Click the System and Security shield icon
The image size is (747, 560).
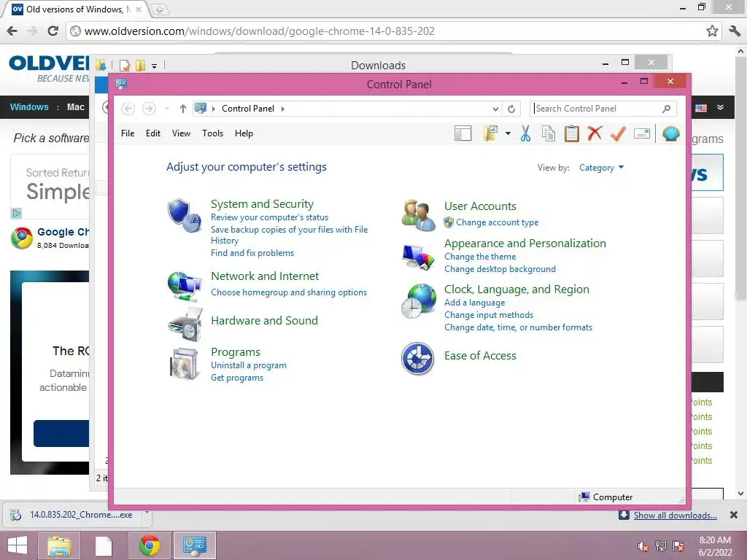(185, 215)
